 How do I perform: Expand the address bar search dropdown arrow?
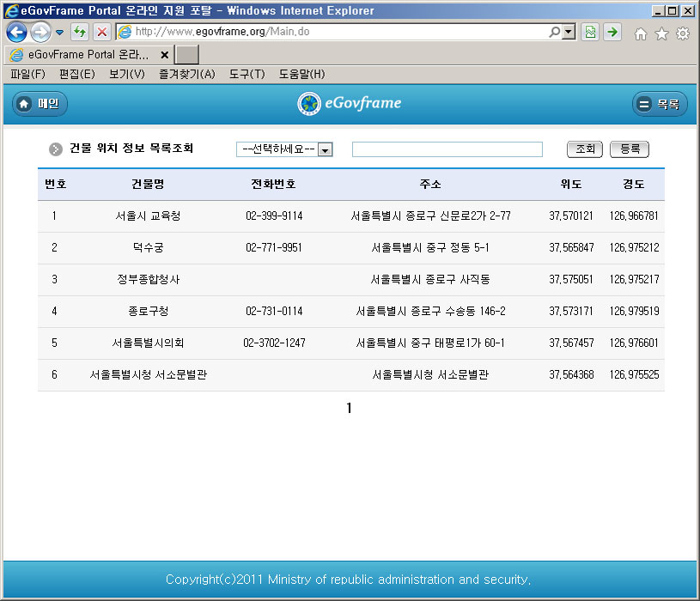(568, 33)
